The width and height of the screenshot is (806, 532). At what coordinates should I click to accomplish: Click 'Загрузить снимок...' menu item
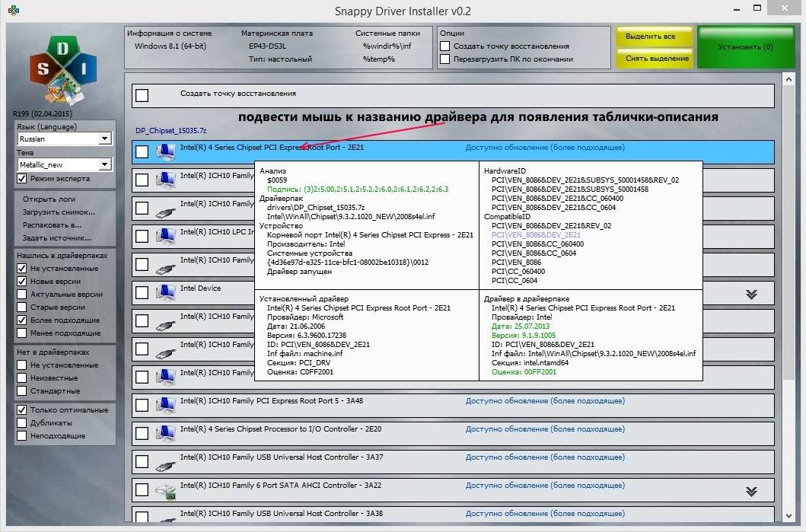click(59, 212)
